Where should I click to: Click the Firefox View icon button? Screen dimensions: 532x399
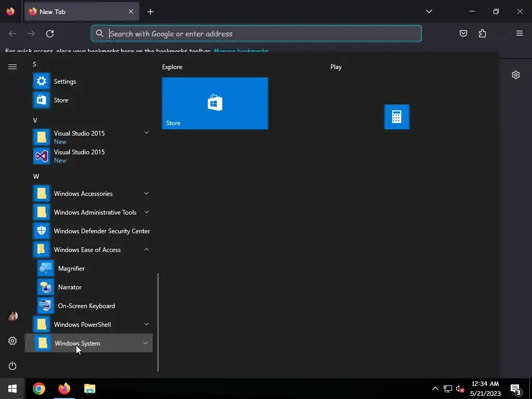10,11
